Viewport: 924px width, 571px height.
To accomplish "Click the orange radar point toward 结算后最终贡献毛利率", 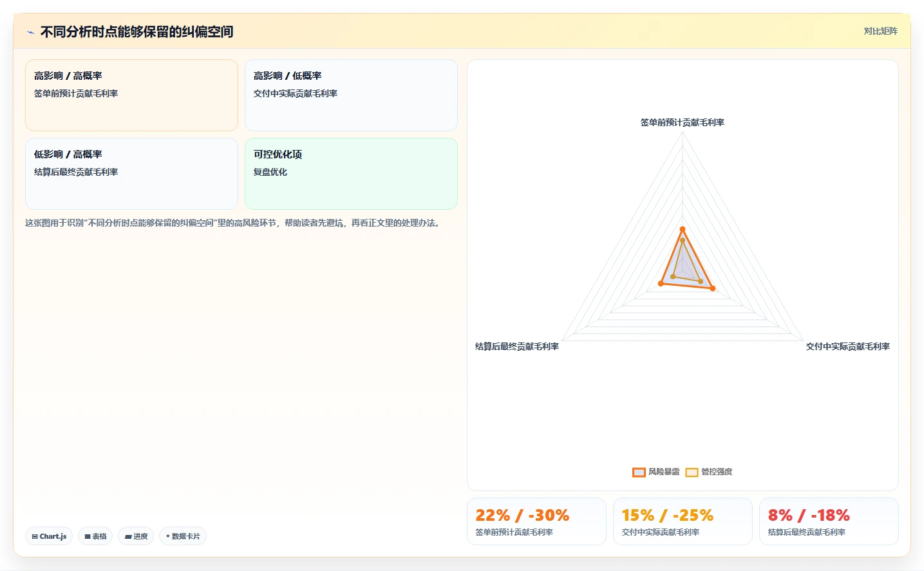I will coord(661,283).
